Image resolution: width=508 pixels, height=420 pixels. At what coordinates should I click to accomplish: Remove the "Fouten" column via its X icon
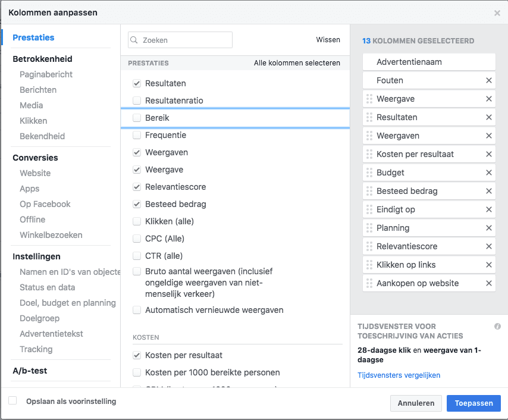(490, 80)
